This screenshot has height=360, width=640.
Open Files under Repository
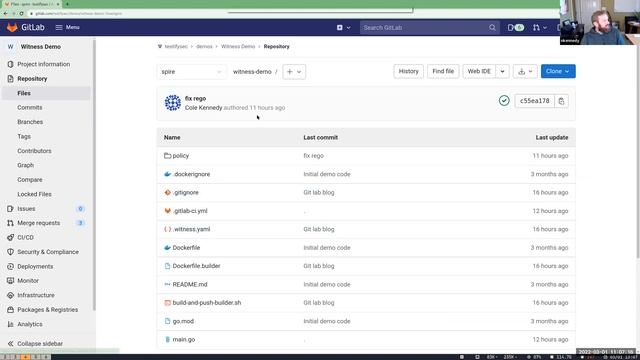tap(24, 93)
